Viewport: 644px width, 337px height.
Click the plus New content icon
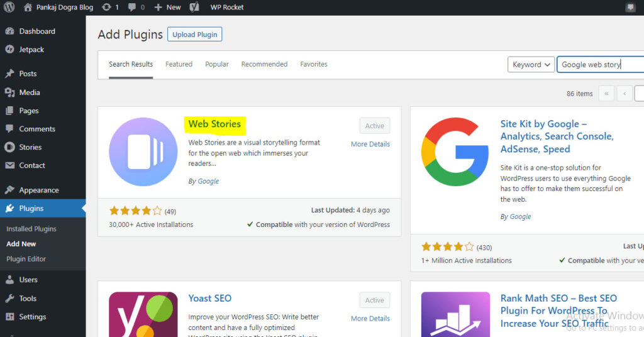[158, 8]
